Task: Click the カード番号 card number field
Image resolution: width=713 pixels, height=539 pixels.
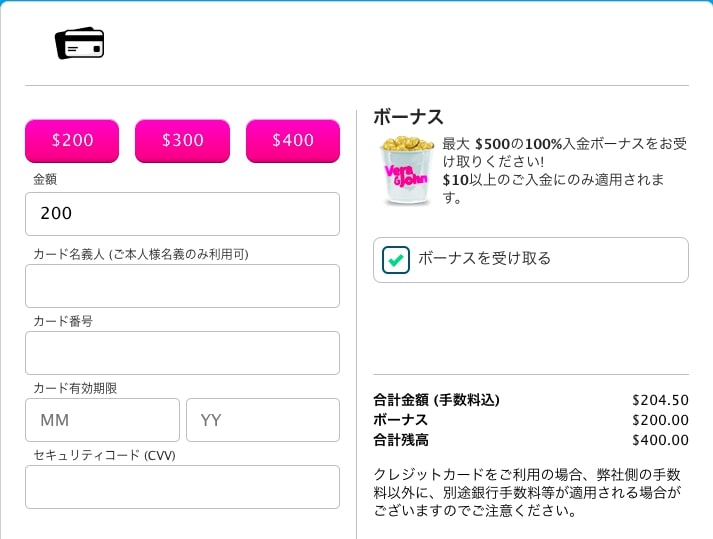Action: coord(182,353)
